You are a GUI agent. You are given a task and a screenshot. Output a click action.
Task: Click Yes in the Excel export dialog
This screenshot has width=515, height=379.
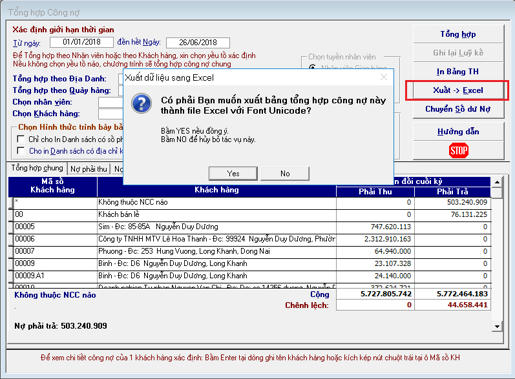233,173
